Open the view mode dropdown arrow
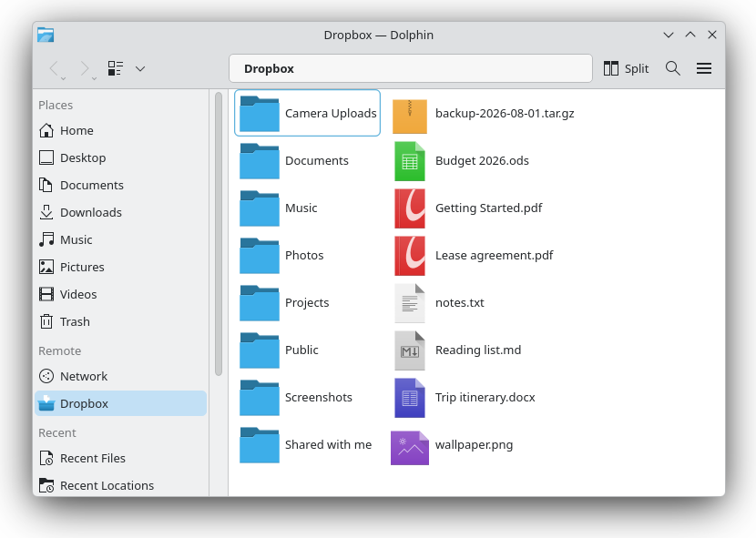The image size is (756, 538). (x=140, y=68)
